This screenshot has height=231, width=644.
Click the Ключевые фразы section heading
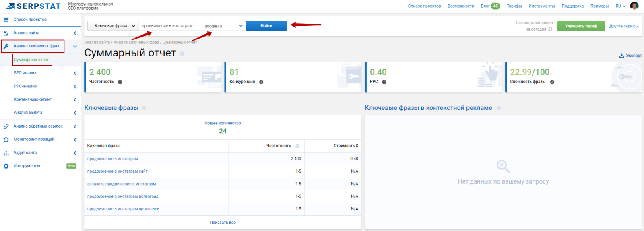111,108
